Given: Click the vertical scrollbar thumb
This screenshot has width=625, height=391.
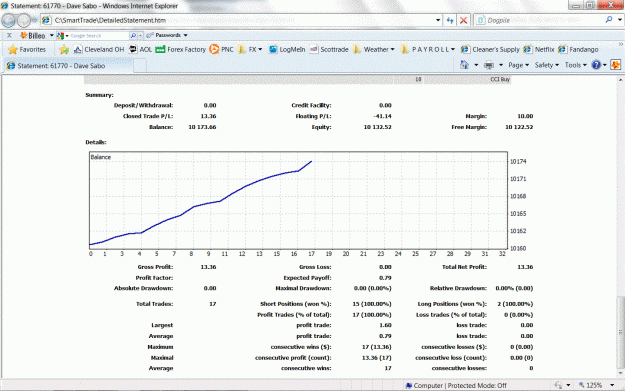Looking at the screenshot, I should pos(620,332).
